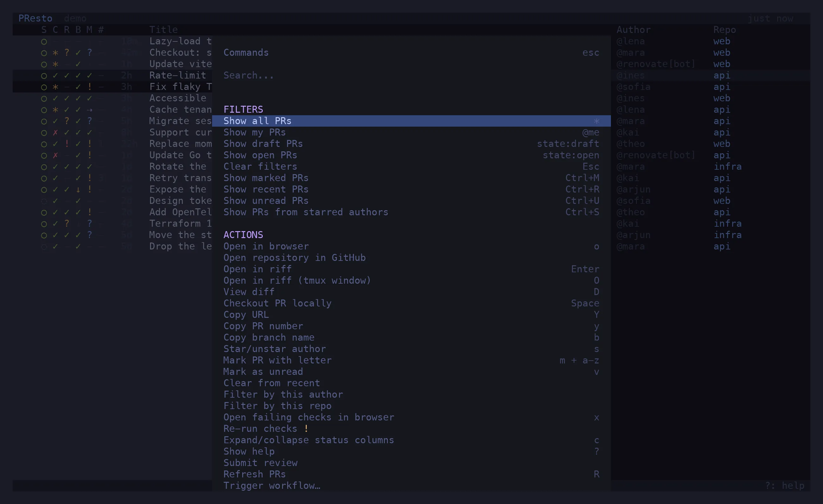Click the red exclamation on Replace mom row
Image resolution: width=823 pixels, height=504 pixels.
click(67, 144)
